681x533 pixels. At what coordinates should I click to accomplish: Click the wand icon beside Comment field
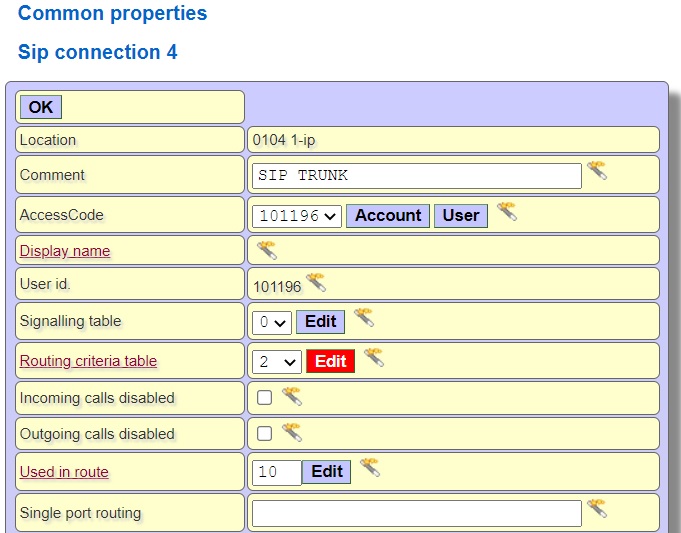[x=597, y=171]
